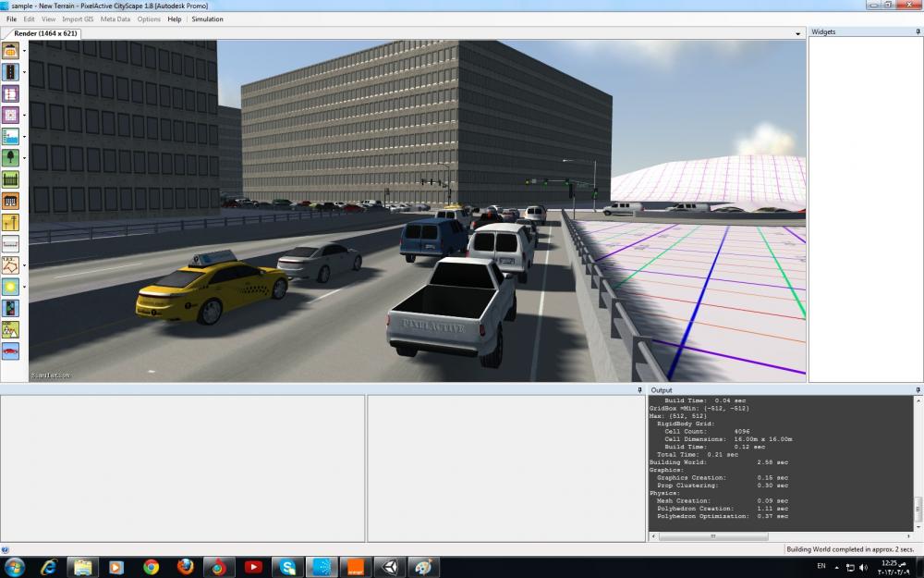Open Google Chrome from taskbar

coord(151,567)
